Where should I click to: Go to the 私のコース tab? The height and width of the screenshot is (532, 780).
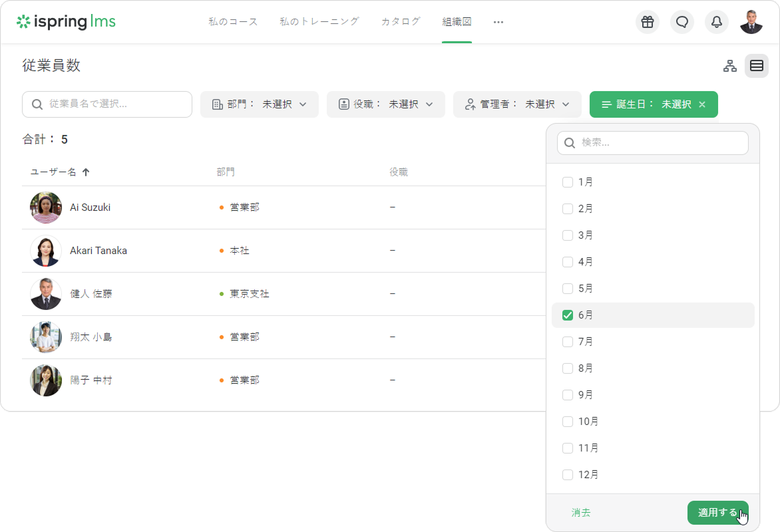click(233, 22)
